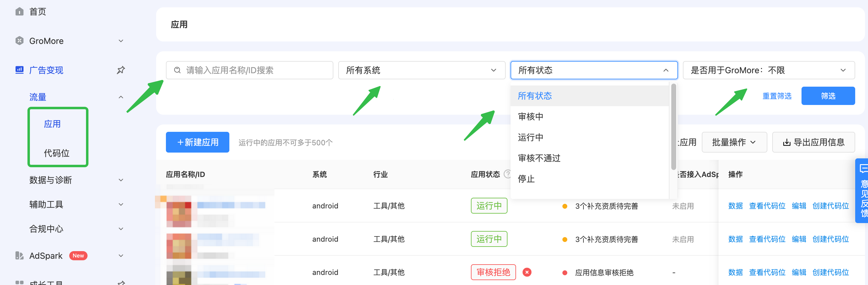Open the 是否用于GroMore dropdown
868x285 pixels.
769,70
